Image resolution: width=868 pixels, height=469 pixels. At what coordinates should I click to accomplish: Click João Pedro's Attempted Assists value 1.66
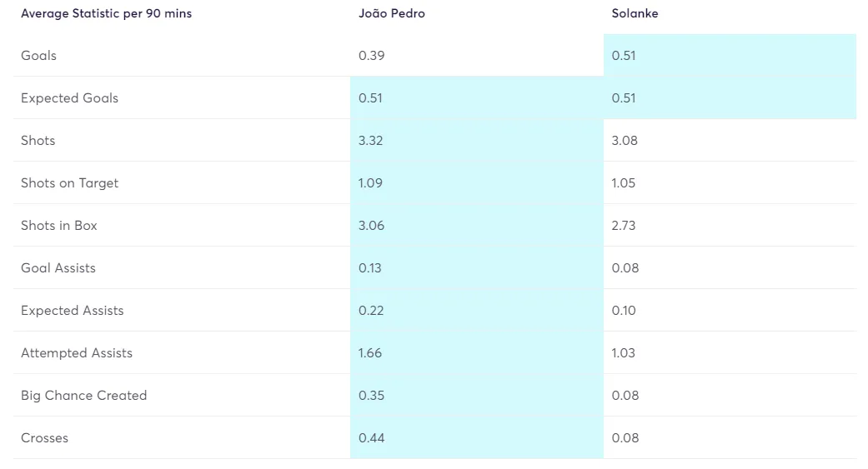pos(369,353)
